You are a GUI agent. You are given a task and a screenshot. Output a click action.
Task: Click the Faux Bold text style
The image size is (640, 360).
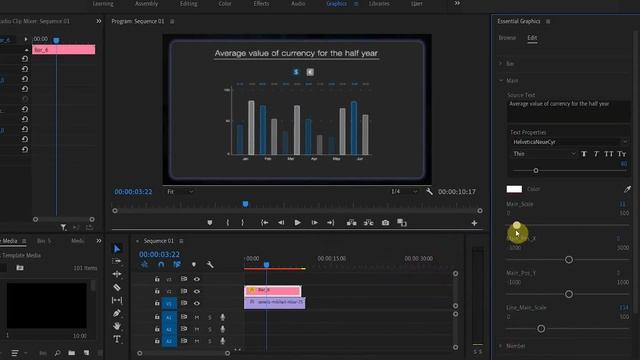coord(584,154)
